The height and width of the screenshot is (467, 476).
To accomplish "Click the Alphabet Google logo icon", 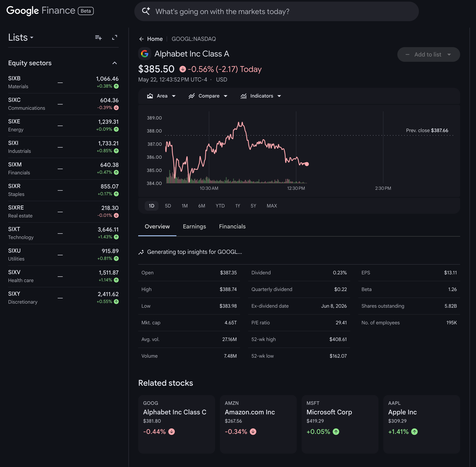I will tap(145, 54).
